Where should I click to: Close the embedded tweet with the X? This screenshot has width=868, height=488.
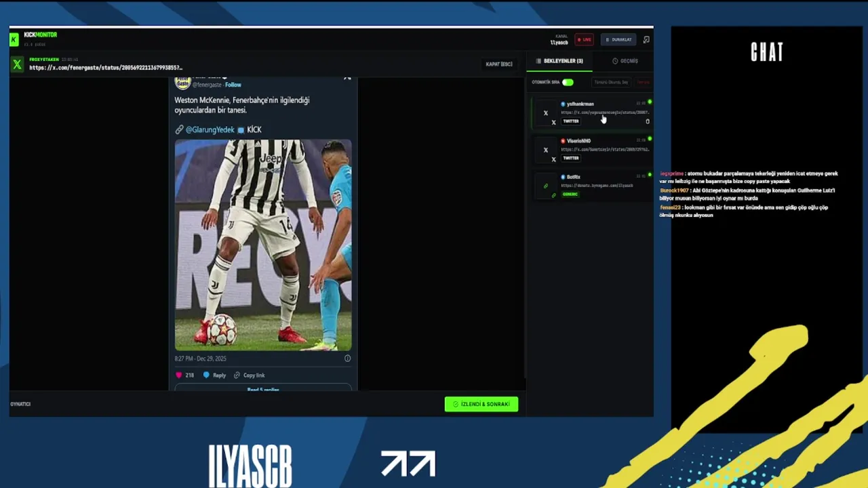coord(347,77)
